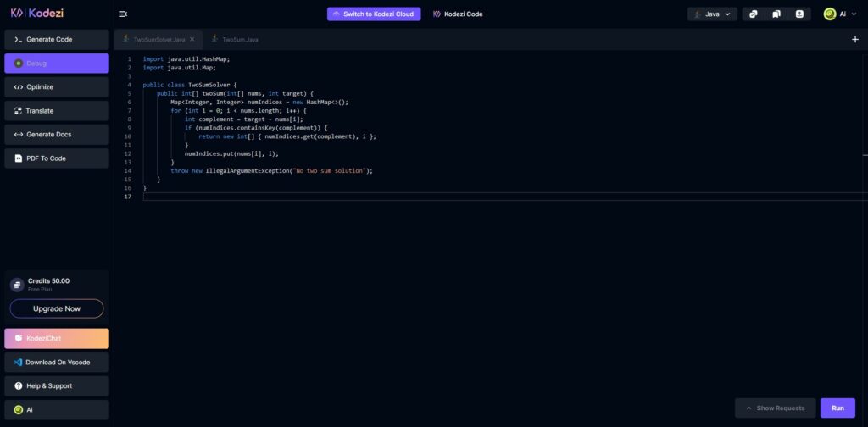Click Download On Vscode
The image size is (868, 427).
click(x=57, y=363)
